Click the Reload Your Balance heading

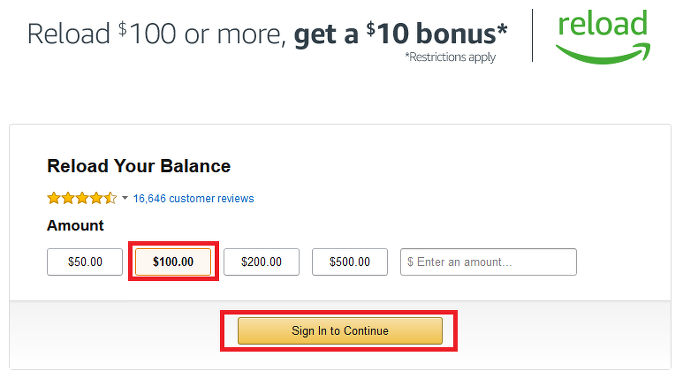(x=139, y=166)
